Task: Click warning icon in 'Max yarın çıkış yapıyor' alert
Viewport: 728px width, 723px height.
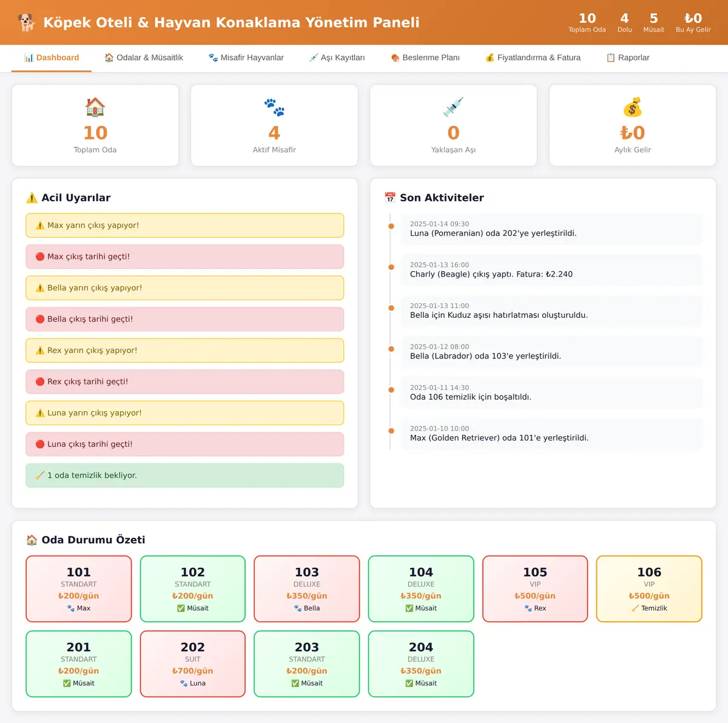Action: click(x=40, y=226)
